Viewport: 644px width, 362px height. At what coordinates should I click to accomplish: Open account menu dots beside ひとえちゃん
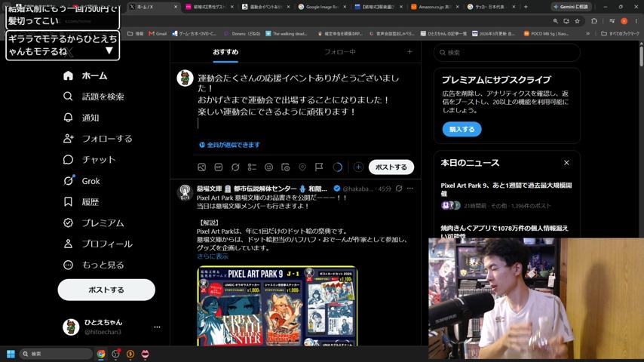[157, 327]
